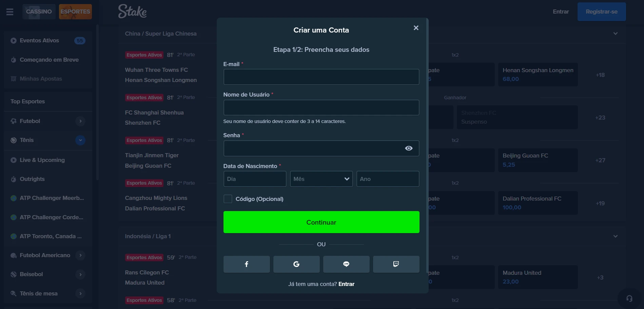Click the 55 active events badge
The height and width of the screenshot is (309, 644).
click(x=80, y=41)
